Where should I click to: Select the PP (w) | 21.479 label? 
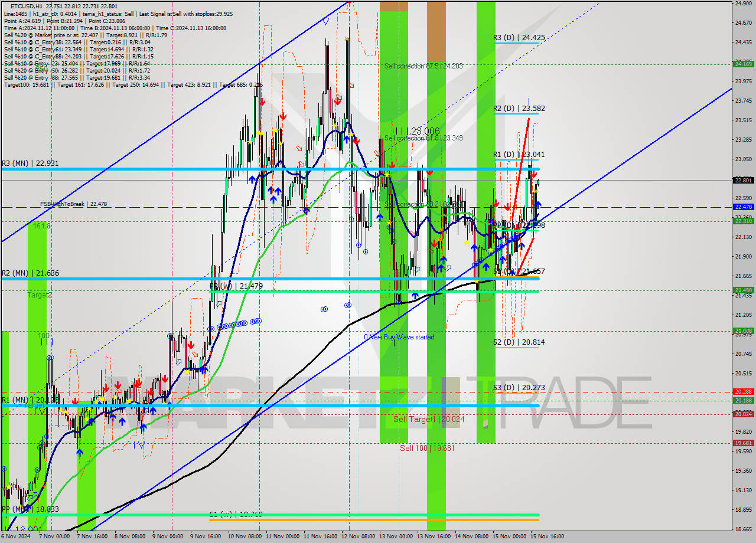click(236, 286)
